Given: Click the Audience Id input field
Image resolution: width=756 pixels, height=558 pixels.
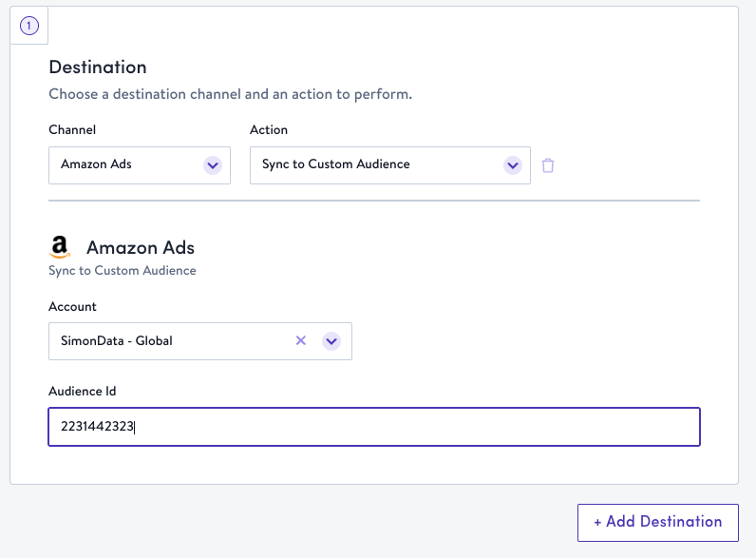Looking at the screenshot, I should (374, 427).
